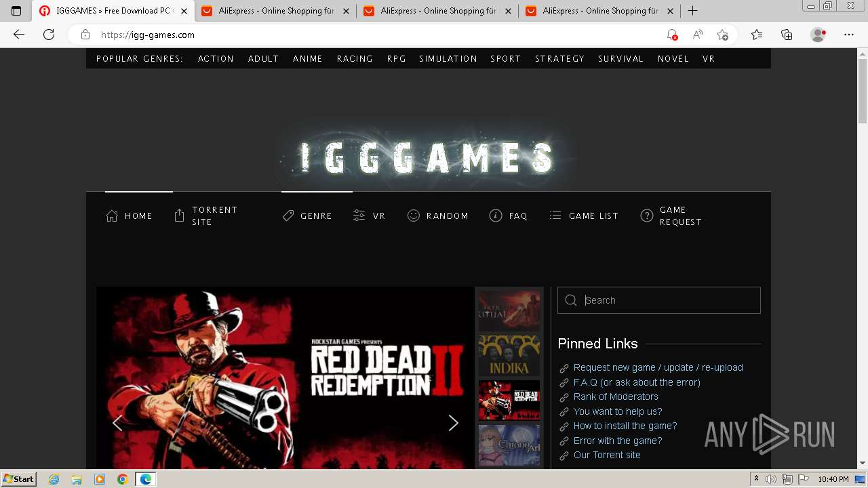This screenshot has width=868, height=488.
Task: Launch Chrome from the taskbar
Action: [x=122, y=479]
